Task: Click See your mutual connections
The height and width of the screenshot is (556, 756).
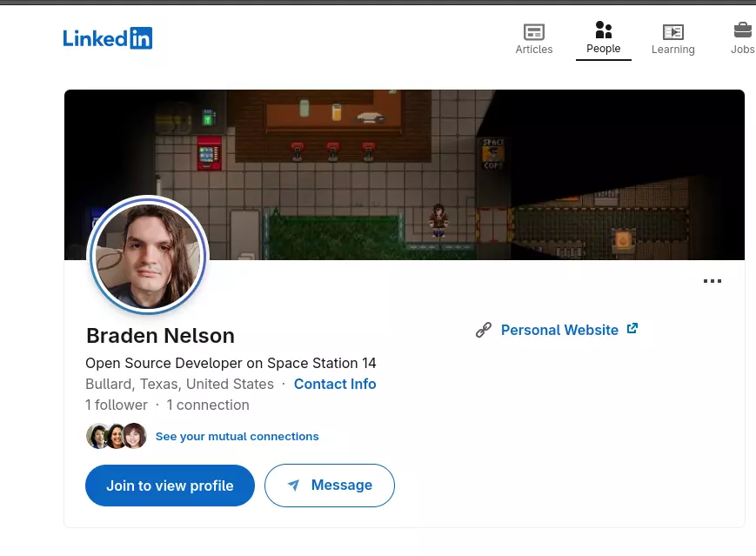Action: pyautogui.click(x=237, y=436)
